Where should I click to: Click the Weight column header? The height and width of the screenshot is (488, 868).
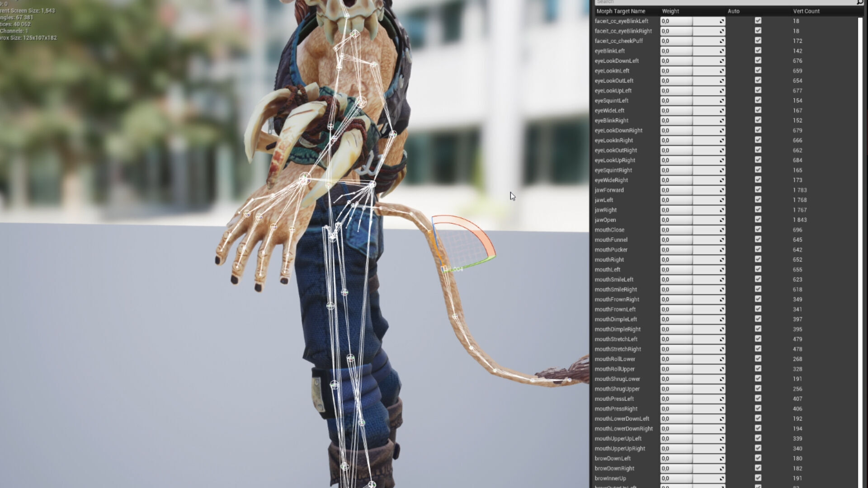(x=670, y=11)
